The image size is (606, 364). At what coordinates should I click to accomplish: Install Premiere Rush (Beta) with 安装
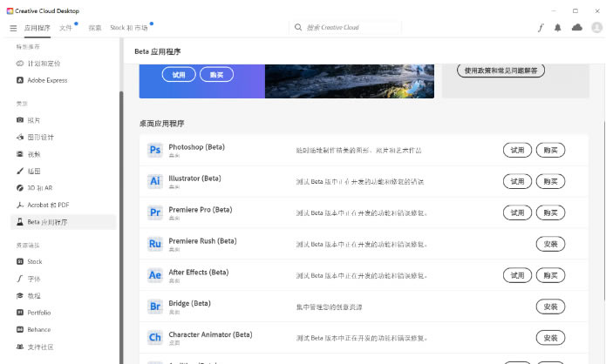550,244
